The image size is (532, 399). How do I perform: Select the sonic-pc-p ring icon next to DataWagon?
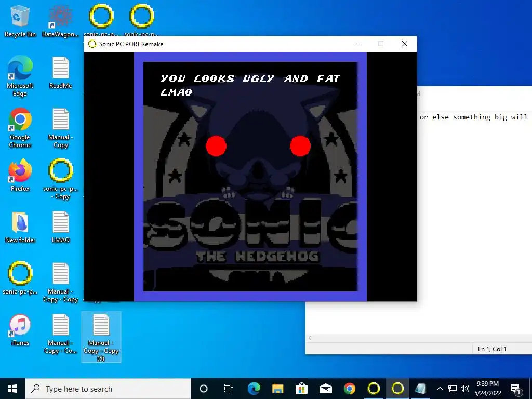[x=101, y=20]
